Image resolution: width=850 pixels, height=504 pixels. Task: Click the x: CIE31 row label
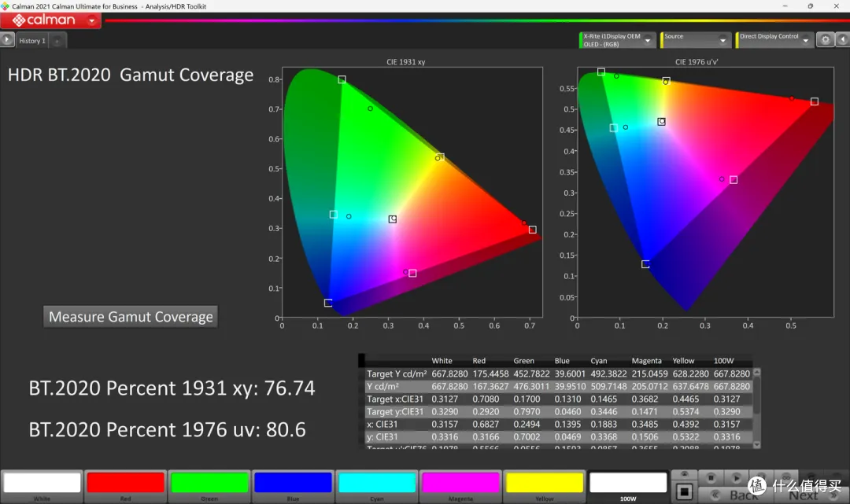coord(382,425)
